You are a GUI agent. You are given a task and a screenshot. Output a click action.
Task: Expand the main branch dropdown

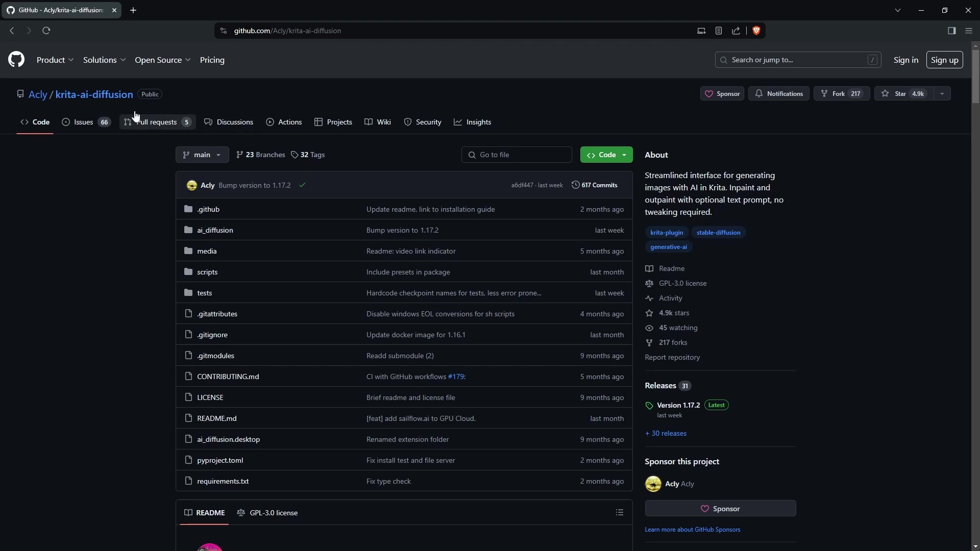click(x=202, y=155)
